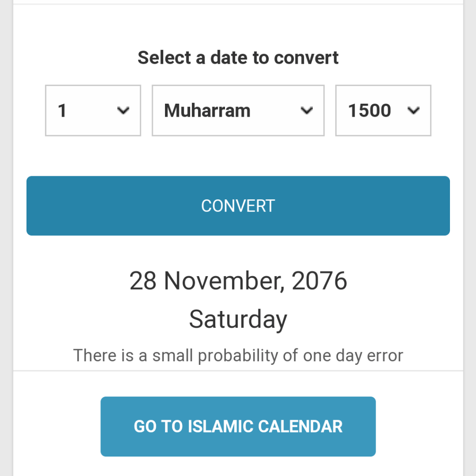Go to Islamic Calendar button

click(x=238, y=426)
